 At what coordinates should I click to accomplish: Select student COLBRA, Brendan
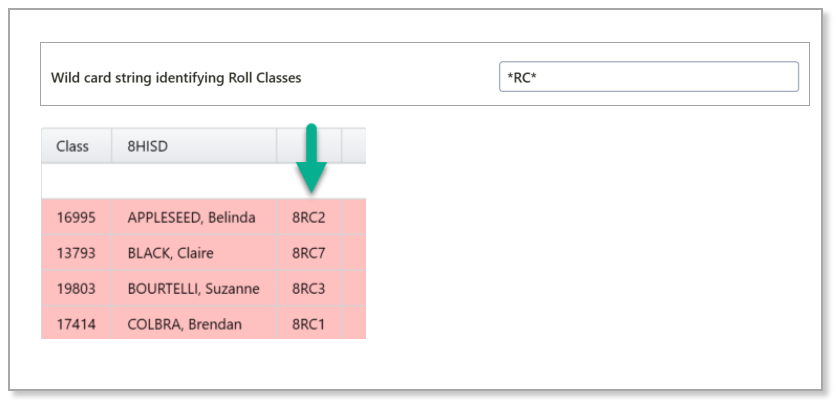click(184, 324)
